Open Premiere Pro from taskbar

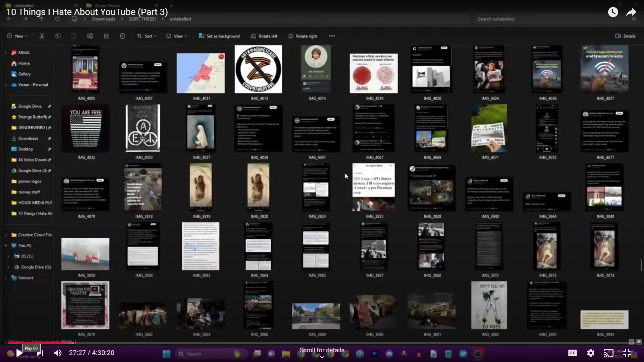pos(375,354)
